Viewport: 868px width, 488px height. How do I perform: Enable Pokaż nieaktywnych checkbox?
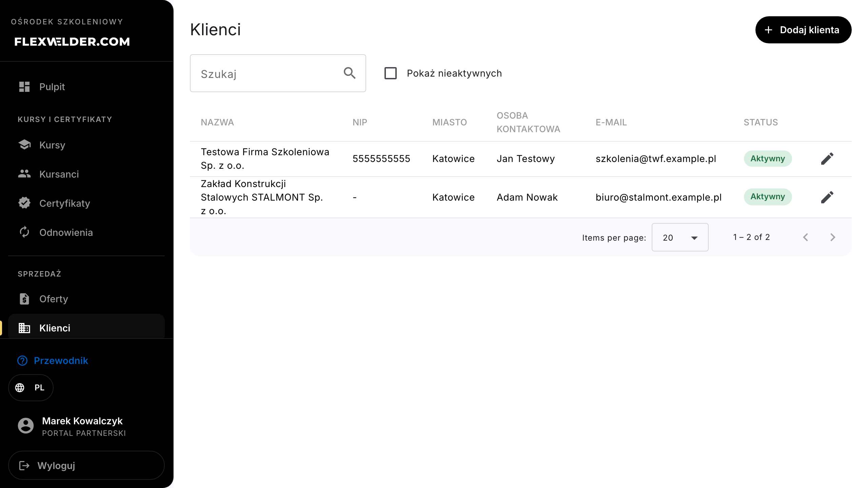pos(391,73)
